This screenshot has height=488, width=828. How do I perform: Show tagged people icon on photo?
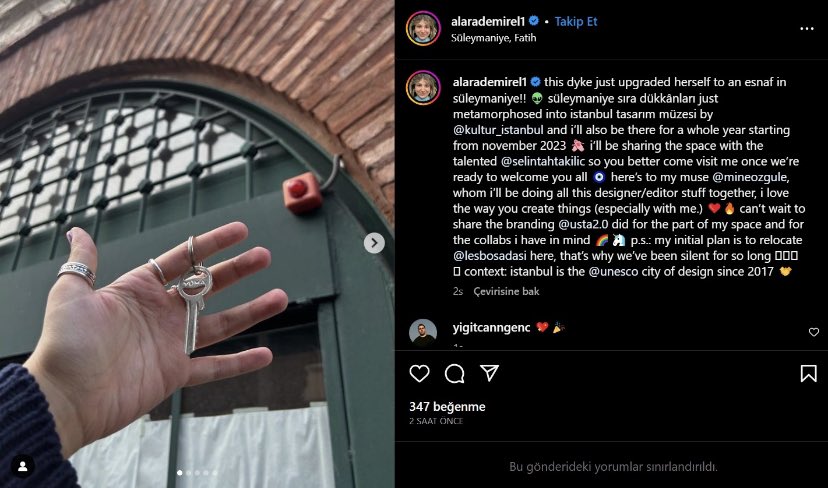click(x=23, y=466)
